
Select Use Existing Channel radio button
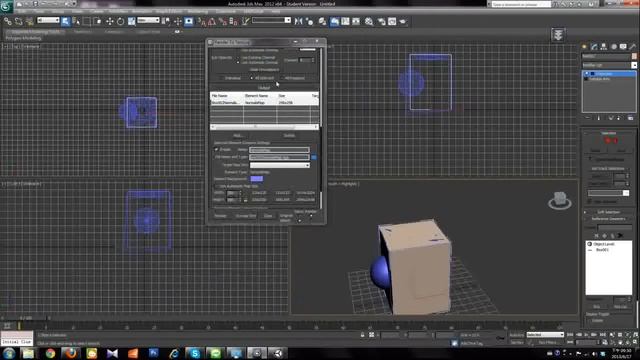pos(238,58)
